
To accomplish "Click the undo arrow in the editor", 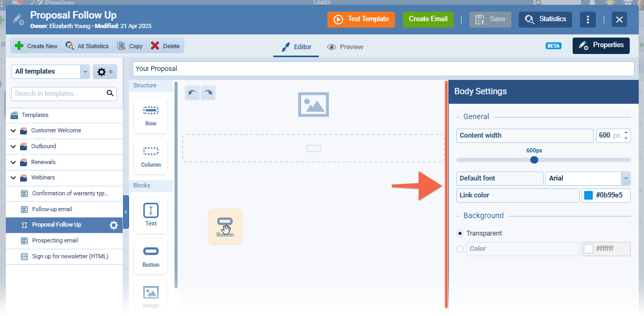I will [192, 93].
